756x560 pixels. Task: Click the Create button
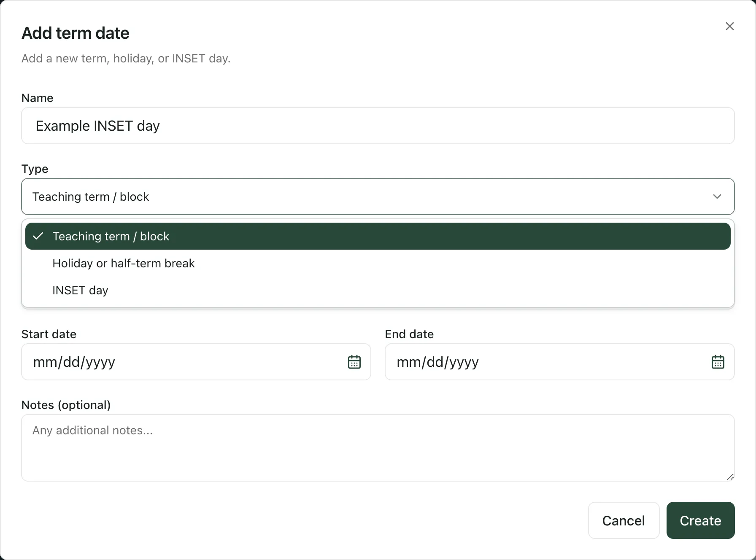point(700,520)
